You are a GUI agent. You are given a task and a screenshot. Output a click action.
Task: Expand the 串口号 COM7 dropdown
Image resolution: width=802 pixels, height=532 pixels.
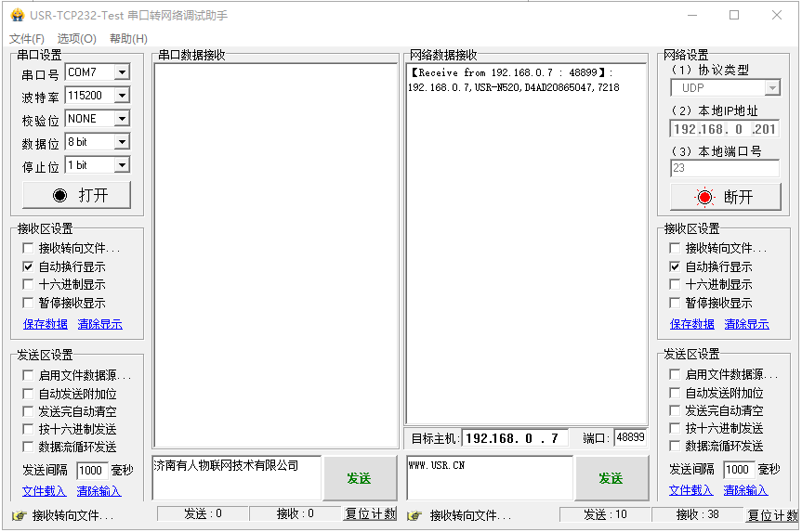122,72
